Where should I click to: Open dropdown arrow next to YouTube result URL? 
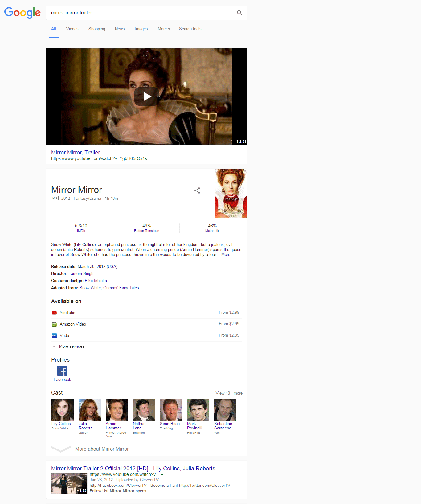[x=162, y=475]
